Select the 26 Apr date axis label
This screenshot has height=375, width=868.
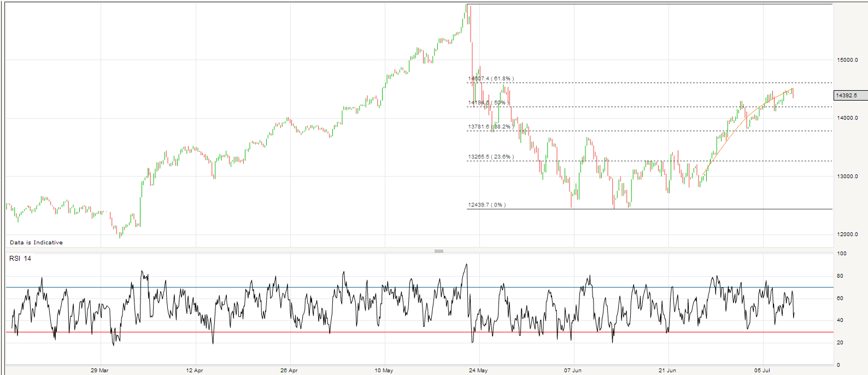point(289,371)
